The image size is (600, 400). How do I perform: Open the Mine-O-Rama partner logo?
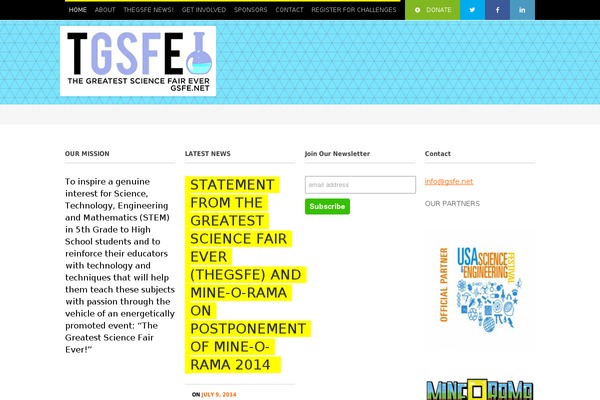(480, 390)
